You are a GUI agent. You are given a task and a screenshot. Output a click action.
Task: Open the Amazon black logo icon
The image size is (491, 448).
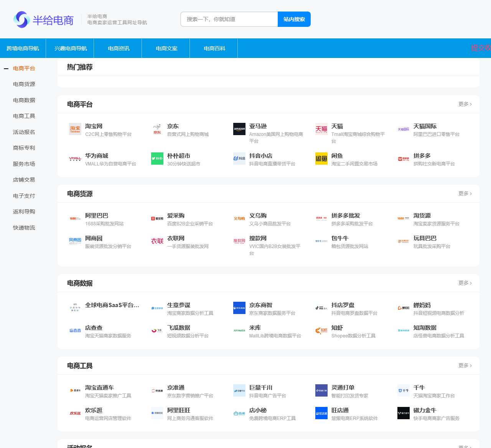pos(239,129)
